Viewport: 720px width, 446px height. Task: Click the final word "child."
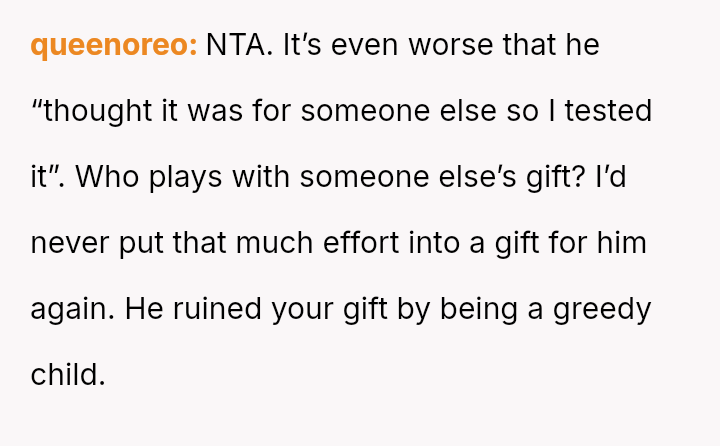click(68, 374)
